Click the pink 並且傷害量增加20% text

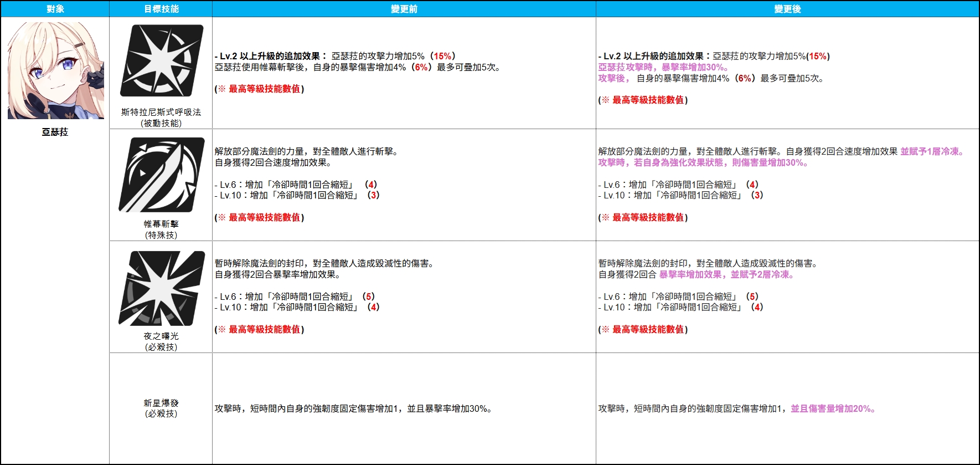(x=833, y=408)
